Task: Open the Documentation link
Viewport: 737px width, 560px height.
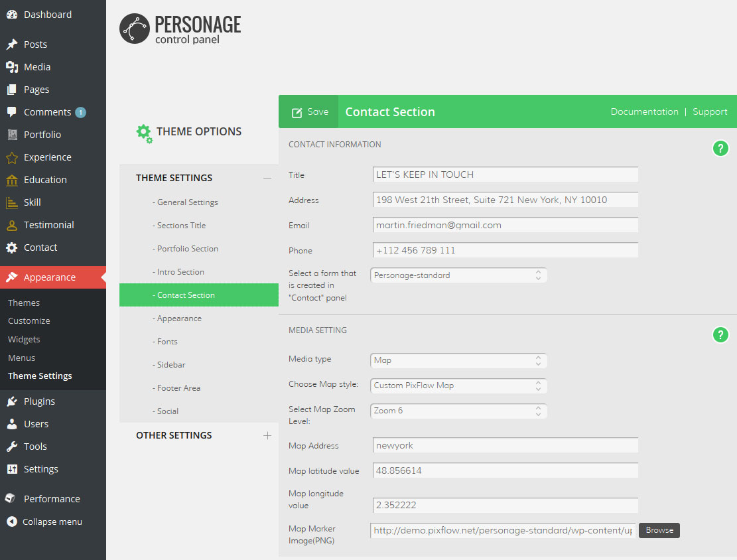Action: 644,112
